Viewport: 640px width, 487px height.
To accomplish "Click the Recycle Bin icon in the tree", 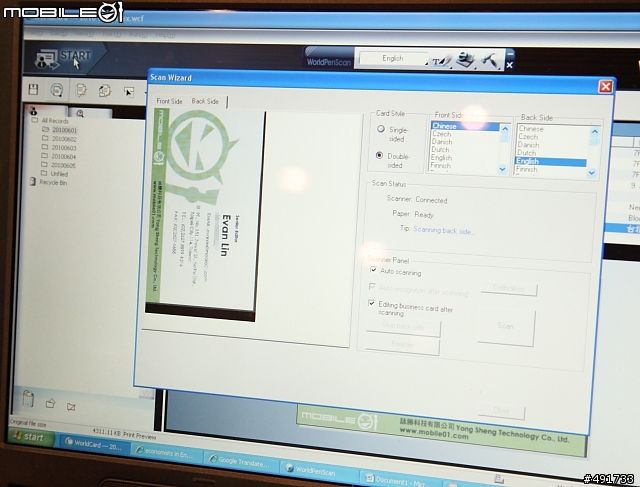I will (33, 182).
